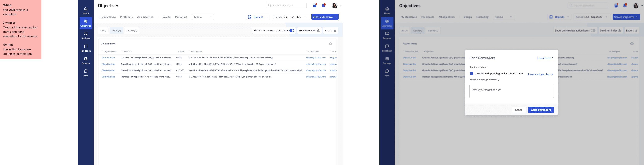Screen dimensions: 644x165
Task: Filter by Closed (1) in the undimmed screen
Action: tap(132, 30)
